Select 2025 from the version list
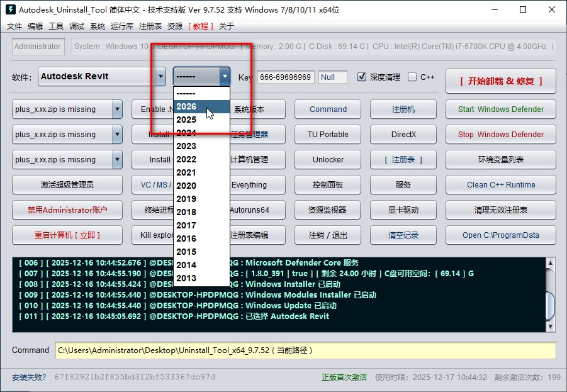 tap(201, 120)
